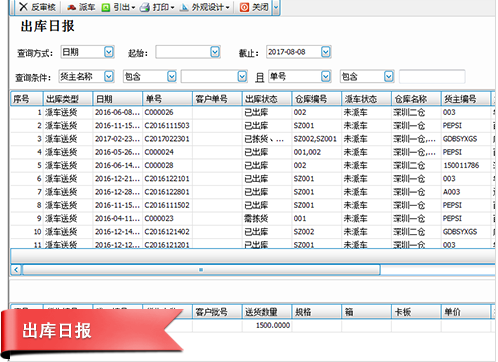The image size is (498, 362).
Task: Open the 引出 export menu
Action: coord(118,7)
